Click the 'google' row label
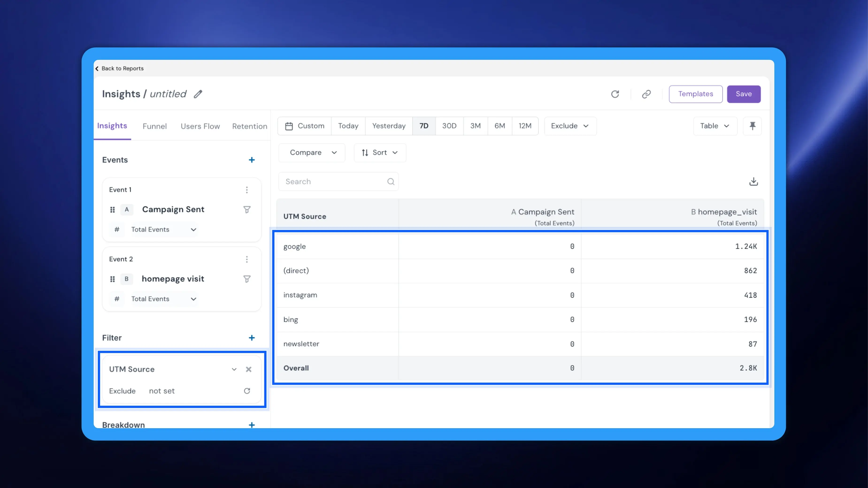868x488 pixels. (295, 247)
